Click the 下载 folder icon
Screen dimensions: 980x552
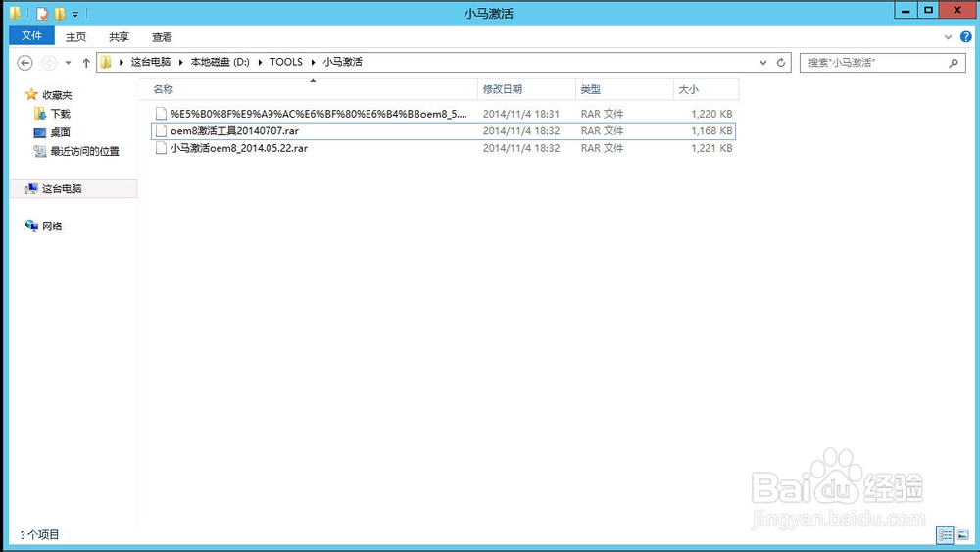point(40,113)
